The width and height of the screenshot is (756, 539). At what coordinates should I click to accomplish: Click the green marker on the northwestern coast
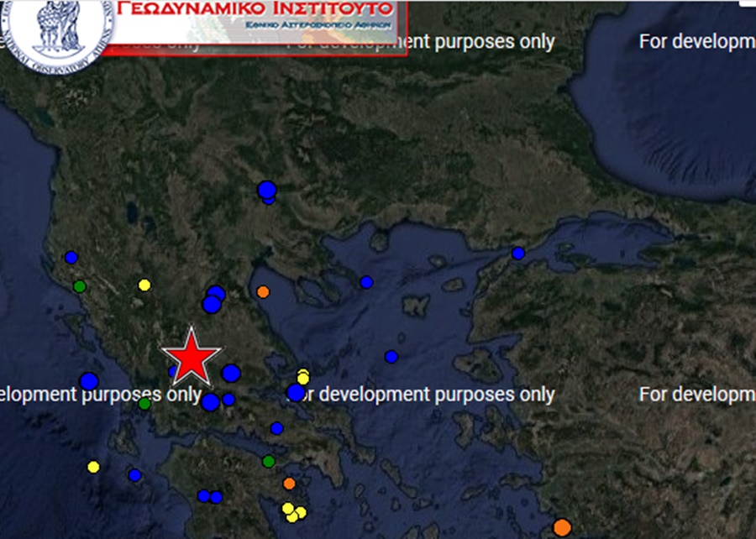pos(80,286)
